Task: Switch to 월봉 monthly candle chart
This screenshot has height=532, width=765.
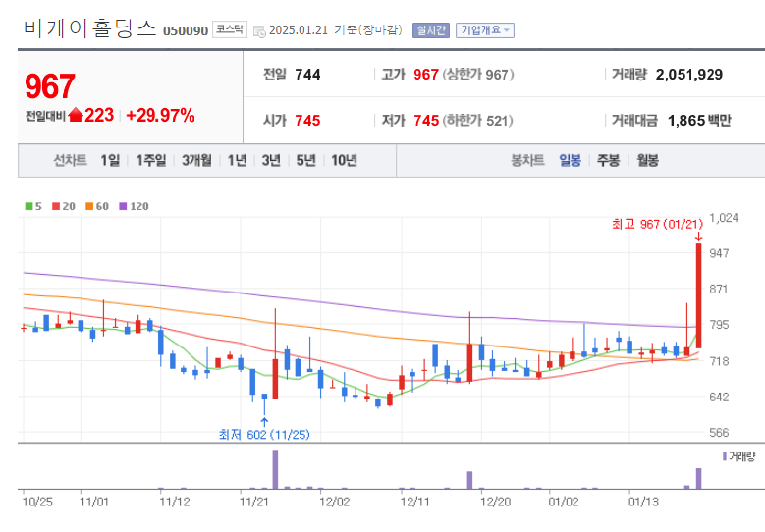Action: 647,160
